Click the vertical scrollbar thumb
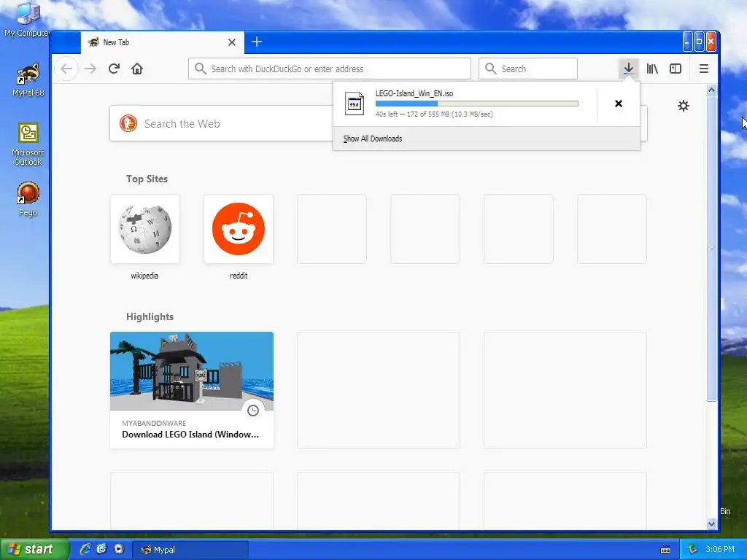The image size is (747, 560). coord(711,248)
